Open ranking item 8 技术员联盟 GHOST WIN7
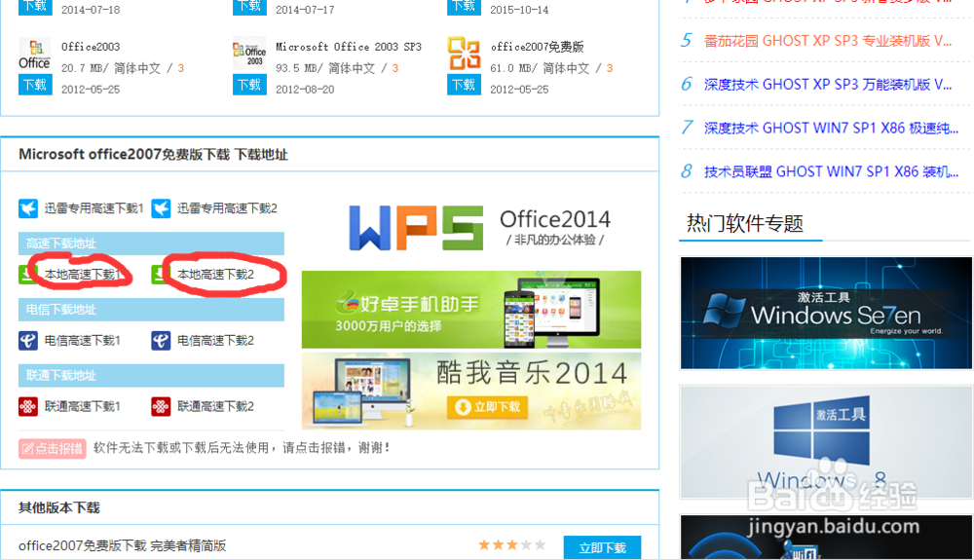 pyautogui.click(x=831, y=171)
